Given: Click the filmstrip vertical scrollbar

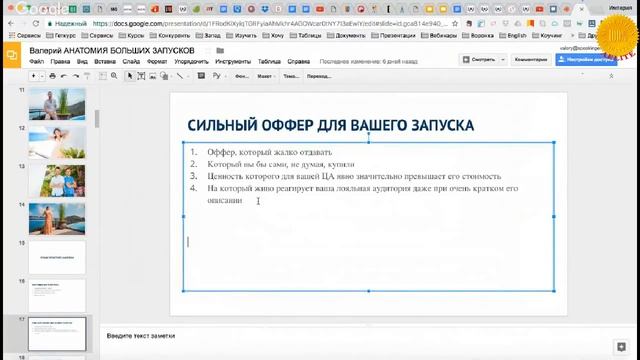Looking at the screenshot, I should (97, 119).
